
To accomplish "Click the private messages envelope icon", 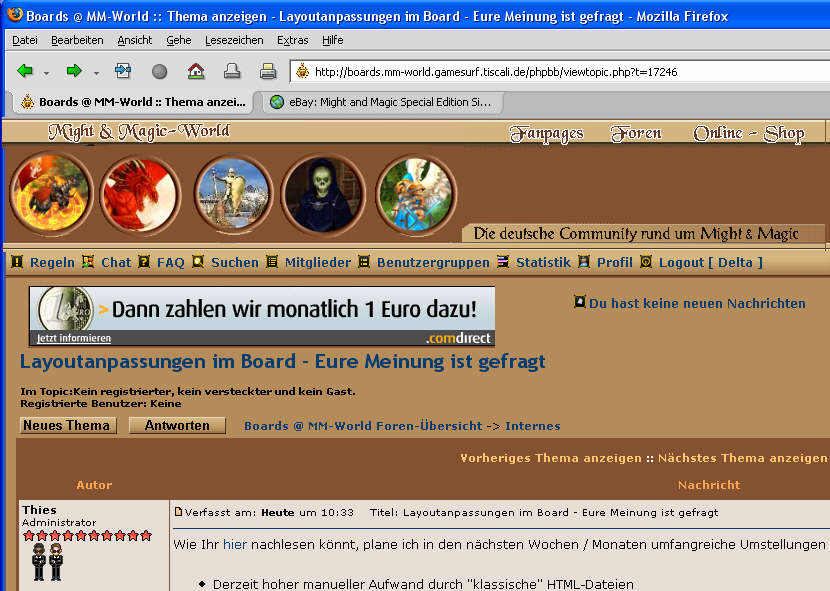I will coord(580,302).
